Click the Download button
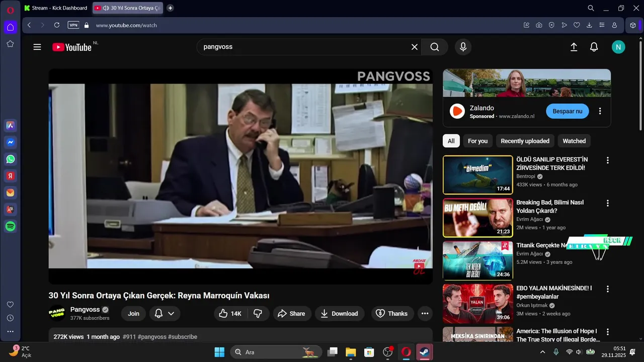The image size is (644, 362). pos(339,314)
